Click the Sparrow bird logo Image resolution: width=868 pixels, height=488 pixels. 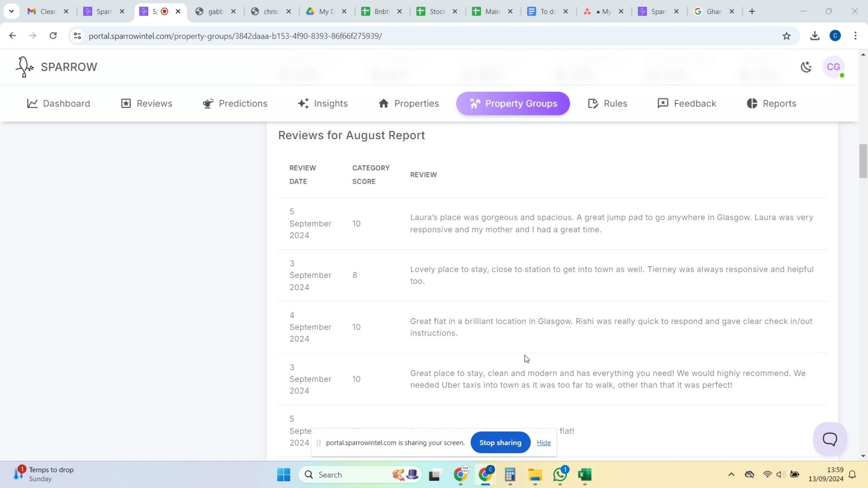pyautogui.click(x=24, y=67)
